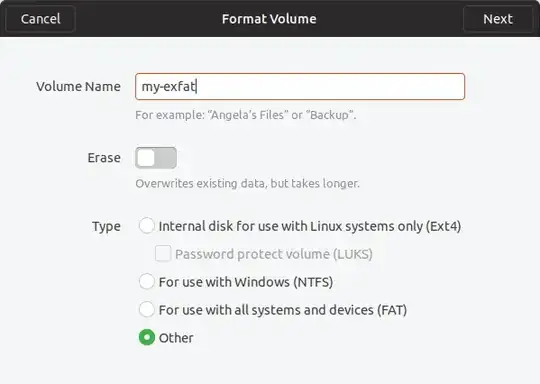Select the Ext4 radio circle
Image resolution: width=540 pixels, height=384 pixels.
pyautogui.click(x=147, y=226)
